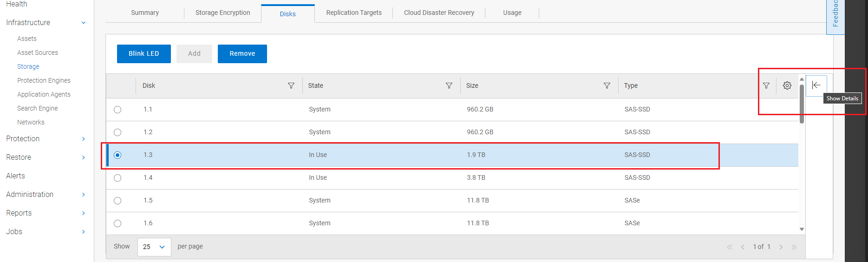Viewport: 868px width, 262px height.
Task: Open Protection Engines in sidebar
Action: (x=44, y=80)
